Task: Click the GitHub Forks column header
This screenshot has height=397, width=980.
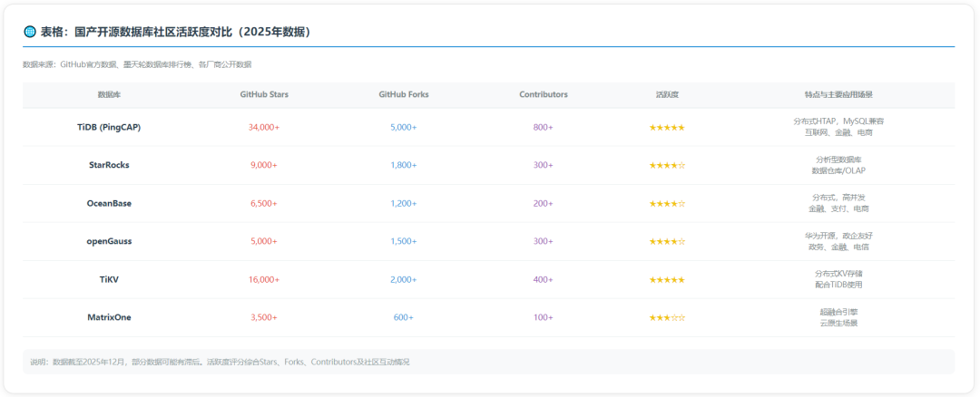Action: click(x=404, y=95)
